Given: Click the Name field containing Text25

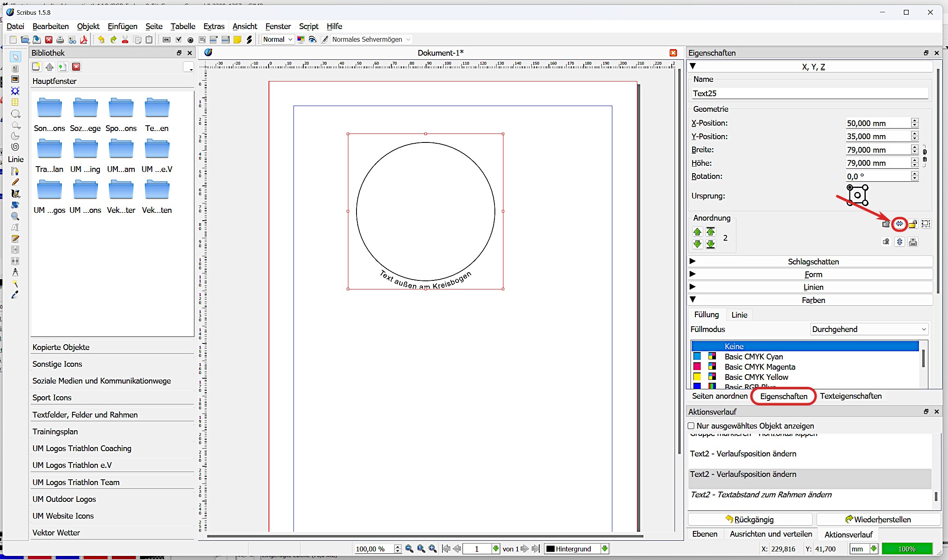Looking at the screenshot, I should (x=809, y=93).
